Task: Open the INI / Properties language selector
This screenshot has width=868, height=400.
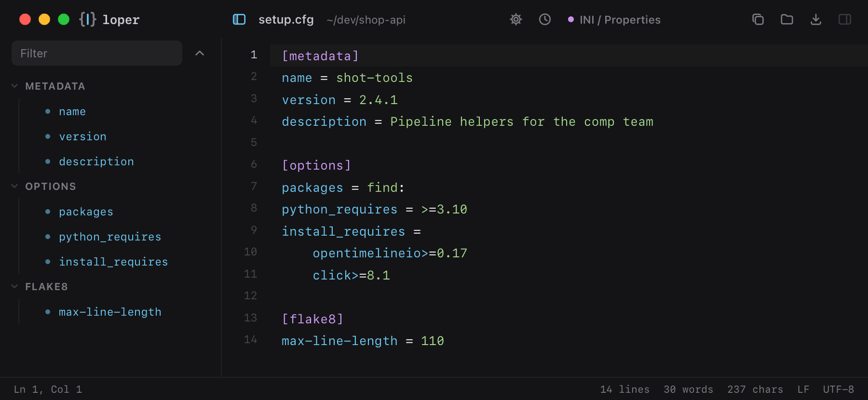Action: [614, 20]
